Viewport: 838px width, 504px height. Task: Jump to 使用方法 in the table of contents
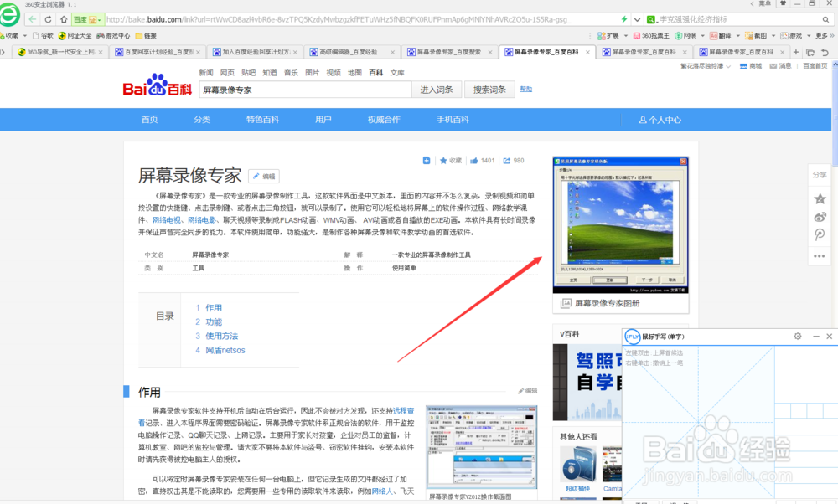point(222,336)
